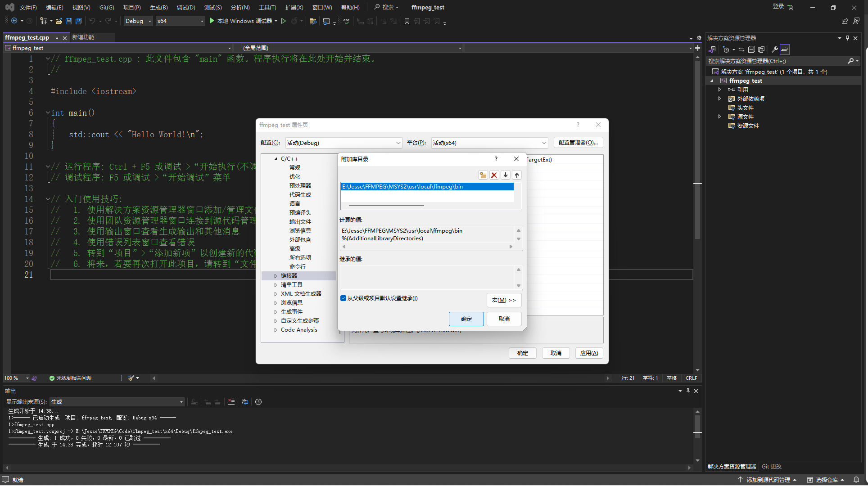Uncheck inherit from parent or project defaults
The image size is (868, 486).
pos(344,298)
